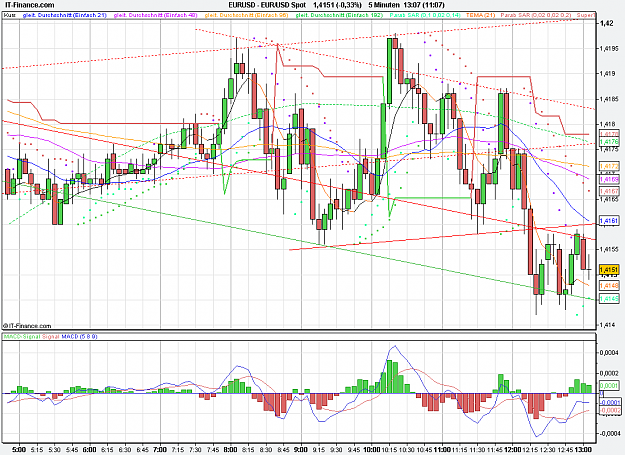Click the 12:15 time axis label

coord(530,450)
